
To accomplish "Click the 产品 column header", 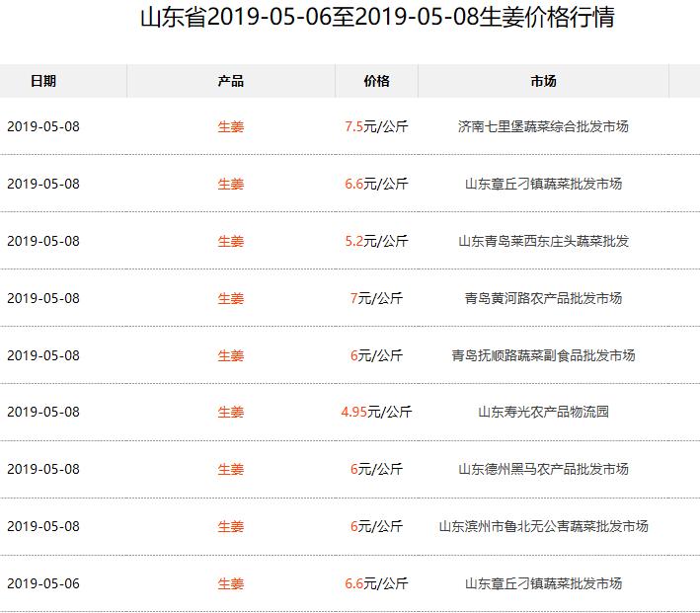I will click(231, 81).
